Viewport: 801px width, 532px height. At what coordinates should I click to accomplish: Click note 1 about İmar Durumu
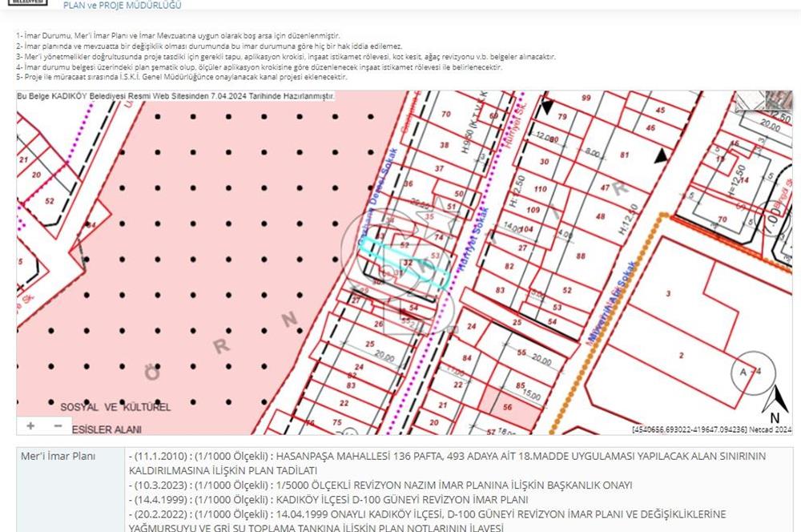click(x=178, y=36)
